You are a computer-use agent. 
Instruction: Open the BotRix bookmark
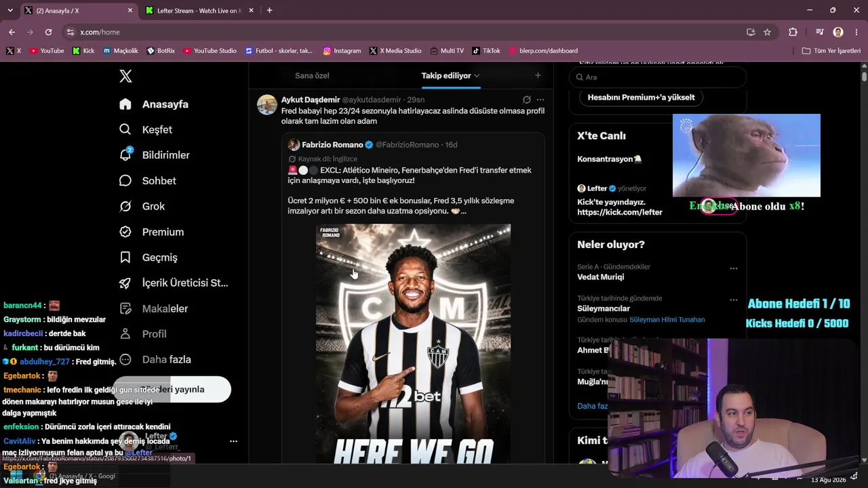click(161, 51)
